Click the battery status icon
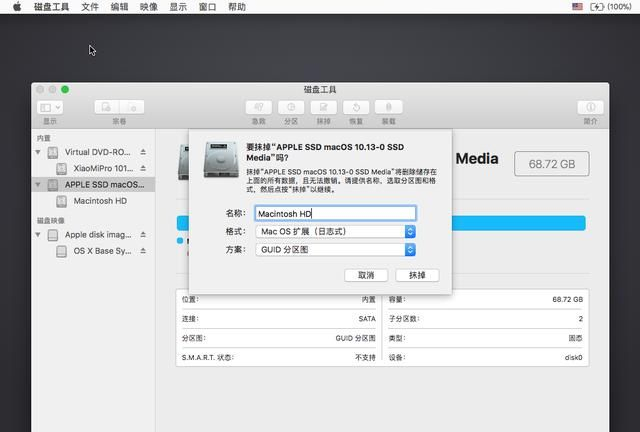 [x=611, y=7]
